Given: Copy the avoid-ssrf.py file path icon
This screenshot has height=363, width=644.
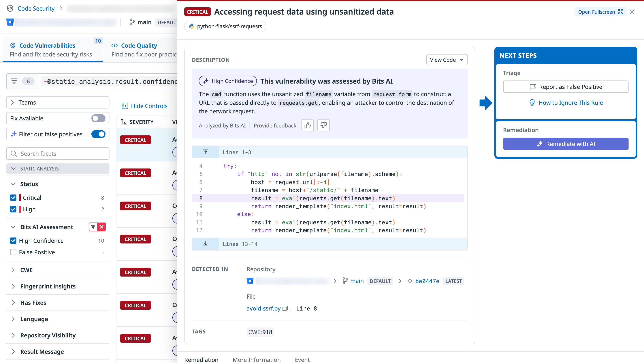Looking at the screenshot, I should click(x=285, y=308).
